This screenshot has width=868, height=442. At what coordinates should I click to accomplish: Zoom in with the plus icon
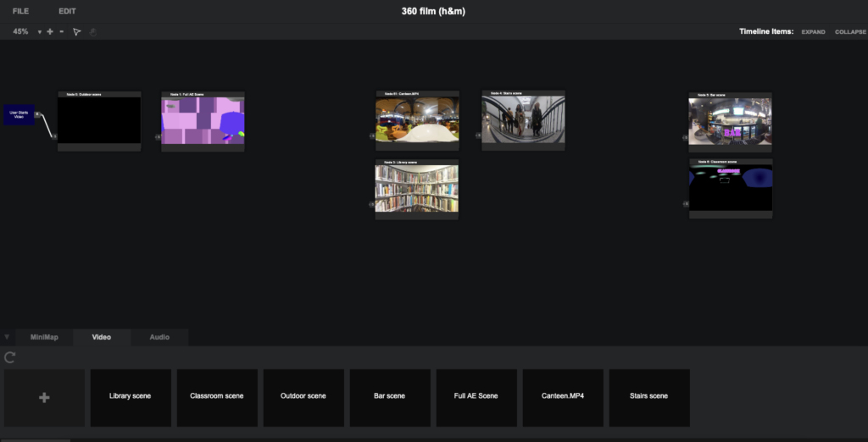(50, 31)
